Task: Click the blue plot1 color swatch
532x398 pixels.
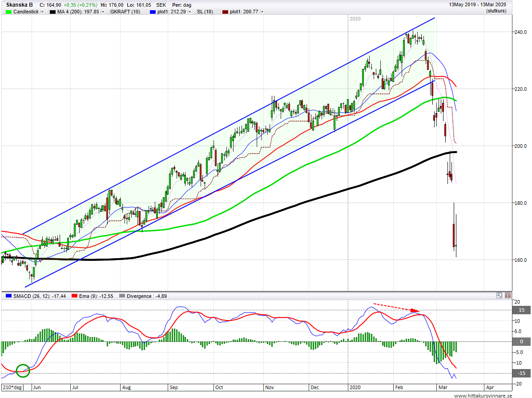Action: click(x=153, y=12)
